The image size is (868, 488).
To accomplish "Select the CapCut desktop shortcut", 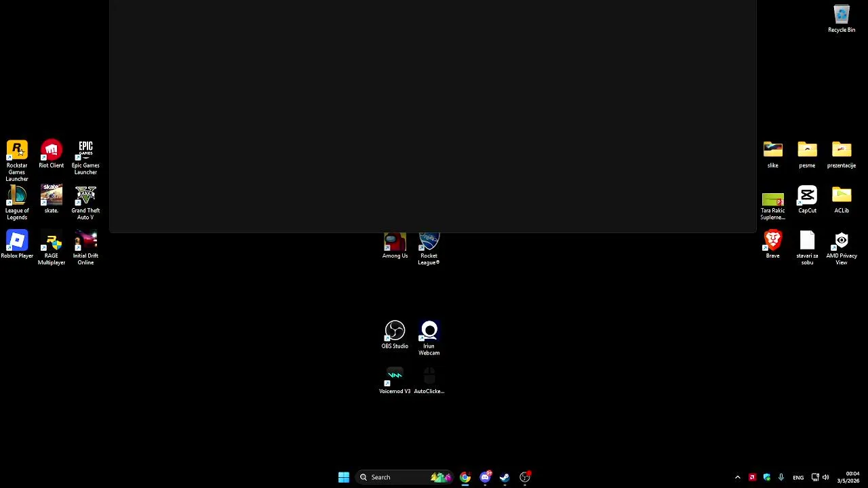I will pos(807,200).
